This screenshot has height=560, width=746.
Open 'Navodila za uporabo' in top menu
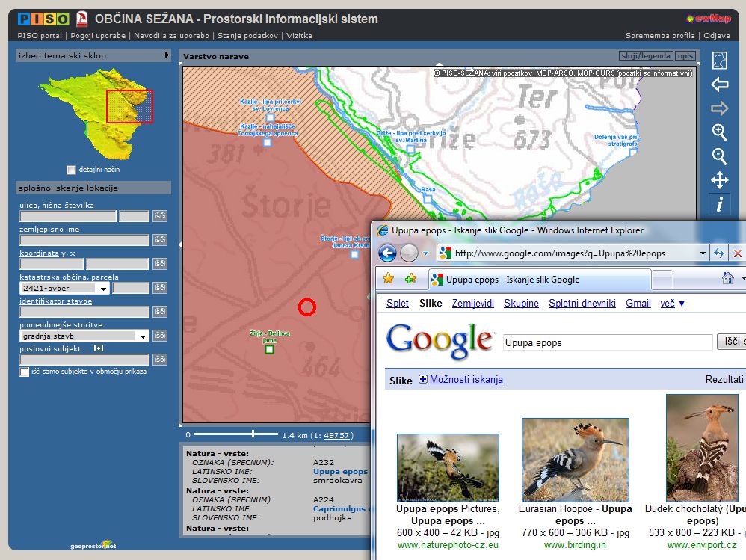click(x=172, y=35)
